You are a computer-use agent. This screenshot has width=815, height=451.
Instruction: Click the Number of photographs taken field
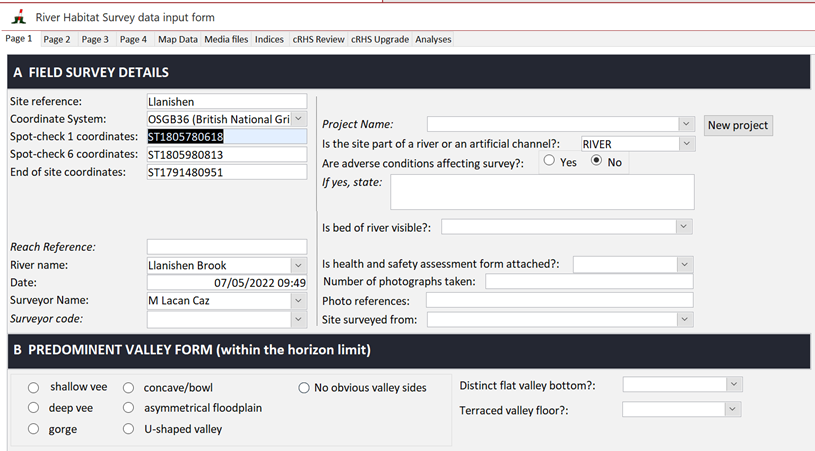click(x=589, y=282)
